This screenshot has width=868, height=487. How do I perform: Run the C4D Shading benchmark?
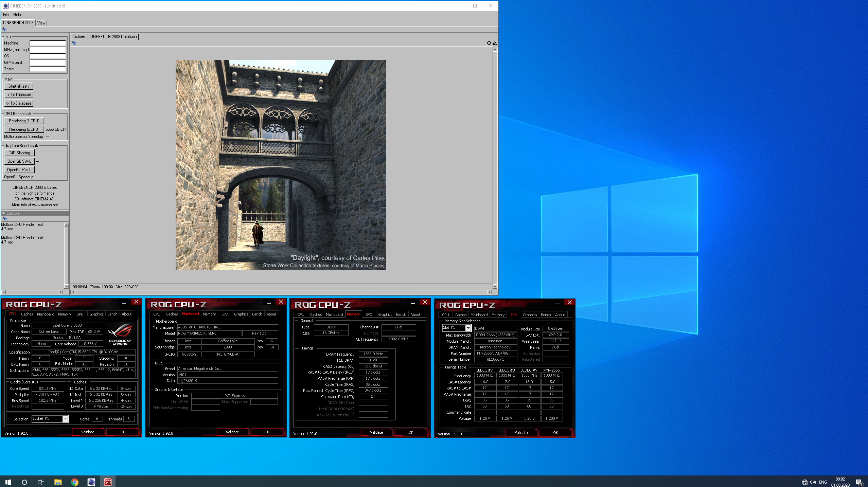19,153
